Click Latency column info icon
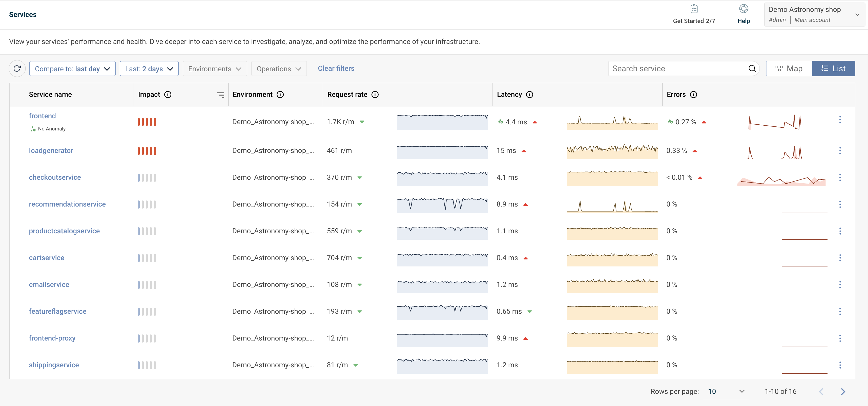 pyautogui.click(x=529, y=95)
